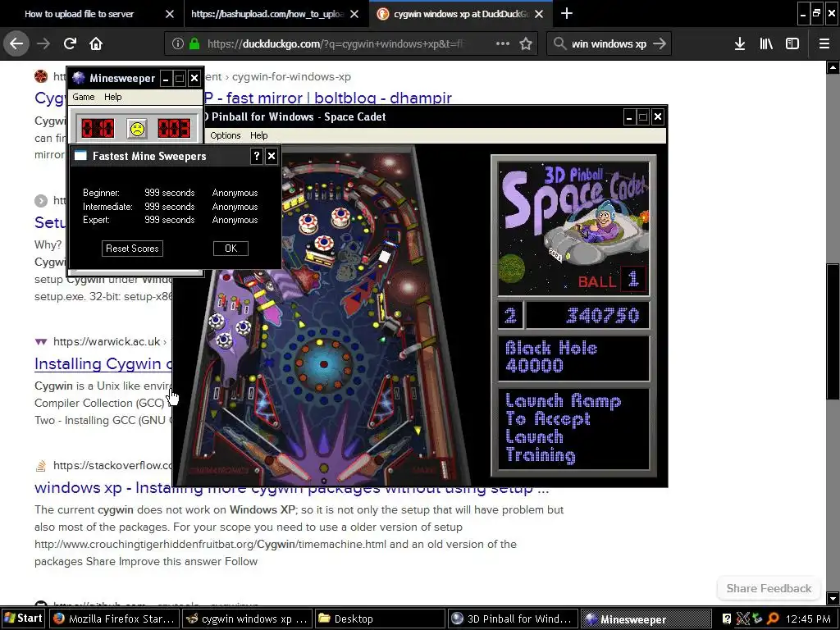This screenshot has width=840, height=630.
Task: Open page actions three-dot menu
Action: click(503, 43)
